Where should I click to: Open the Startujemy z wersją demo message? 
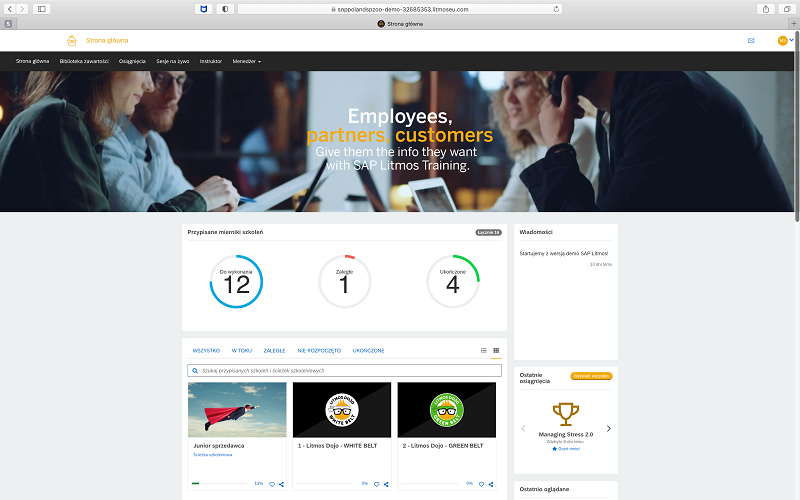564,254
